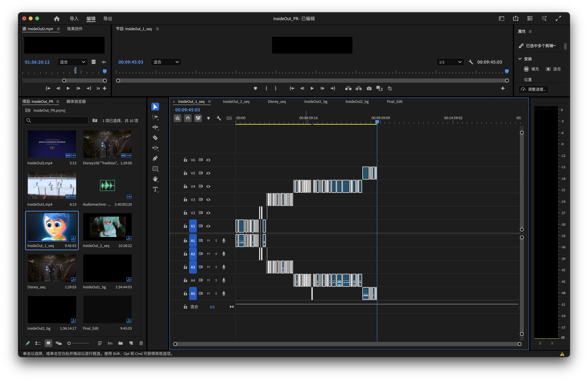Export frame with camera icon
Screen dimensions: 588x381
(369, 88)
